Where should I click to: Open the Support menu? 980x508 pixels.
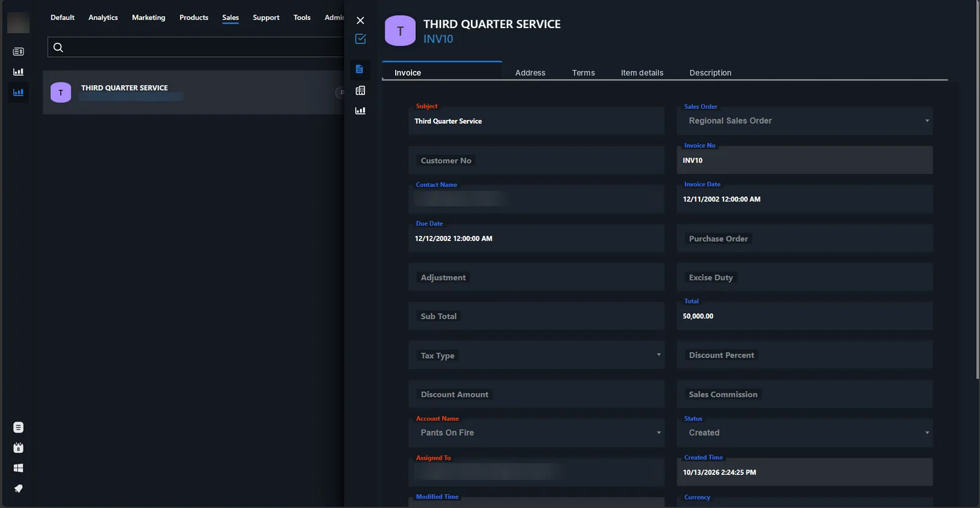(x=266, y=17)
